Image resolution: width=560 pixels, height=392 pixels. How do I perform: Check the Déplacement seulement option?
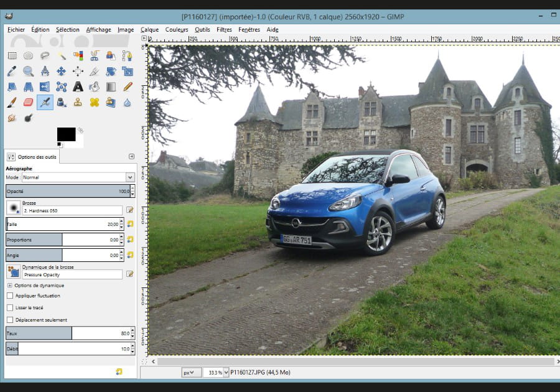[x=10, y=320]
